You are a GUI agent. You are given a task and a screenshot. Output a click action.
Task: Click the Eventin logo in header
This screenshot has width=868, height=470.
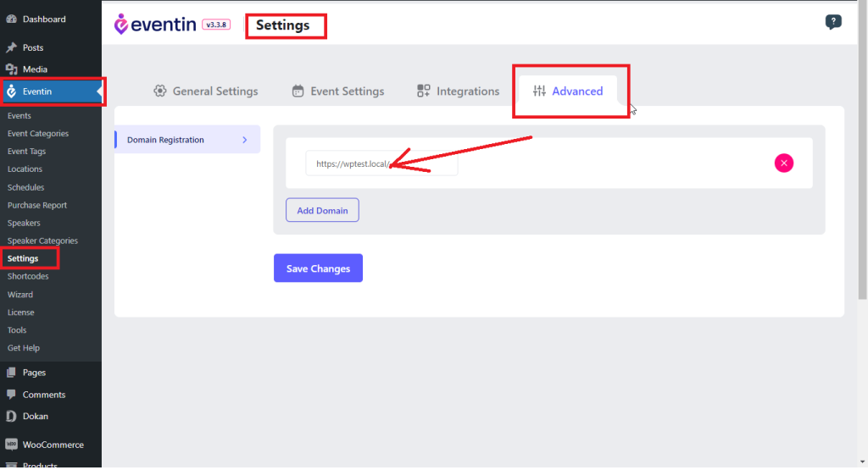pos(155,25)
